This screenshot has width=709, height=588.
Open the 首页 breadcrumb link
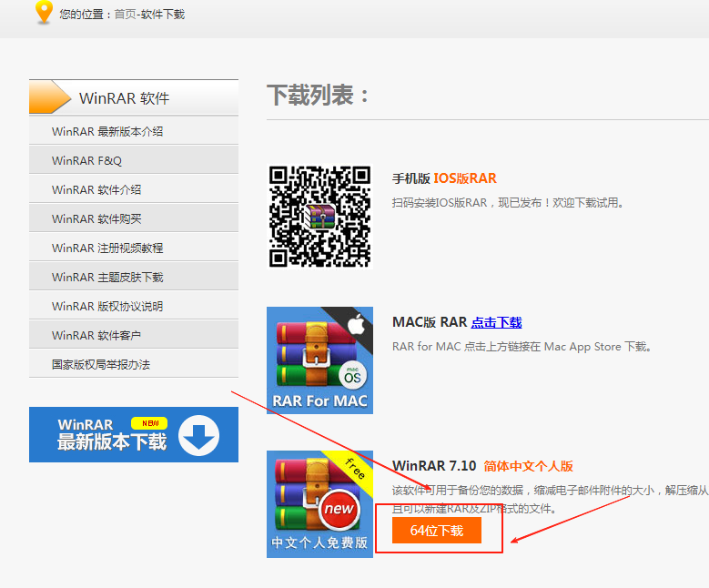tap(126, 15)
